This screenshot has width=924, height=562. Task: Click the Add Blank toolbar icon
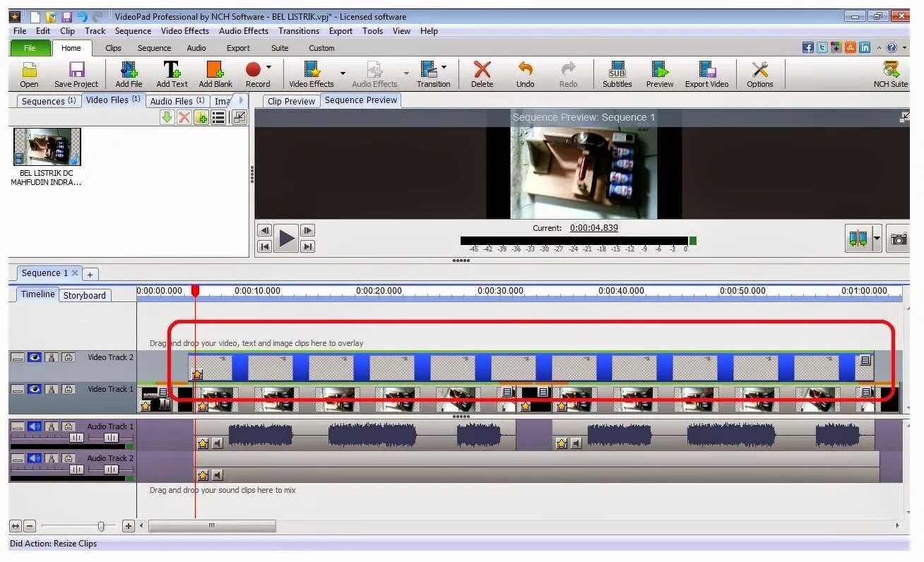pyautogui.click(x=215, y=74)
